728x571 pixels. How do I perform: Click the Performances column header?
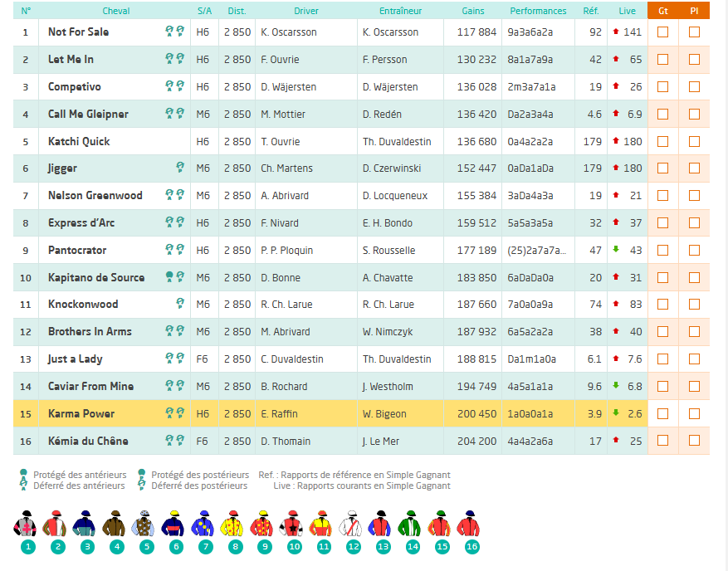(538, 11)
